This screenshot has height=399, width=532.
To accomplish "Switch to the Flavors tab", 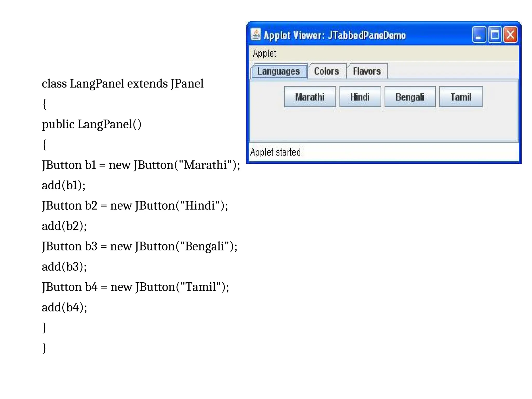I will [367, 71].
